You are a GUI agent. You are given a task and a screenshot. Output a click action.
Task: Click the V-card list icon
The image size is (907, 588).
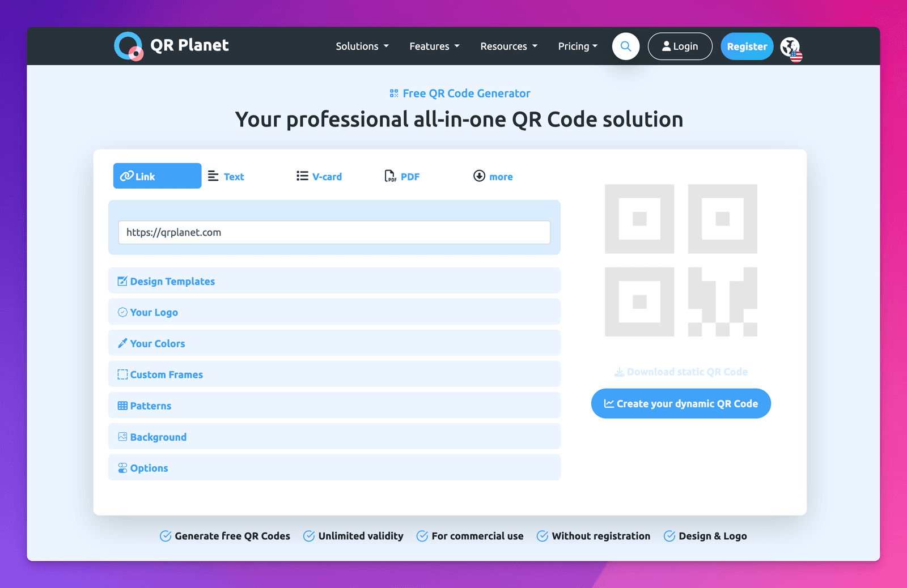302,176
